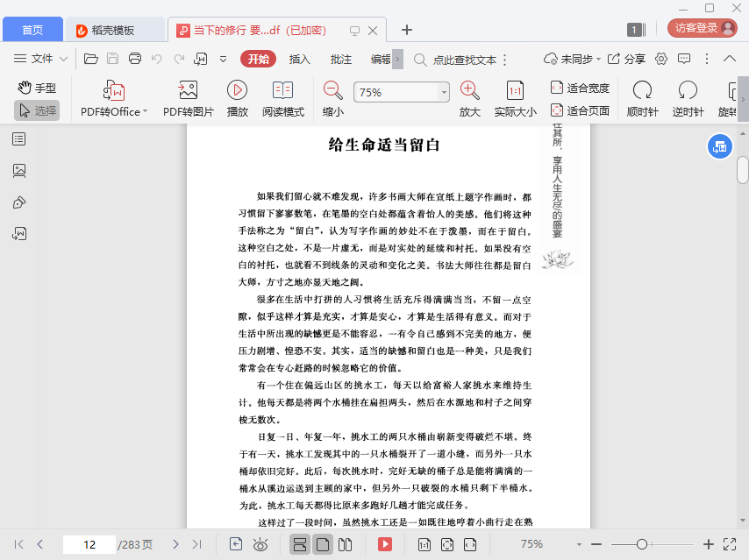Click the plus zoom in button
The width and height of the screenshot is (749, 560).
pyautogui.click(x=709, y=544)
